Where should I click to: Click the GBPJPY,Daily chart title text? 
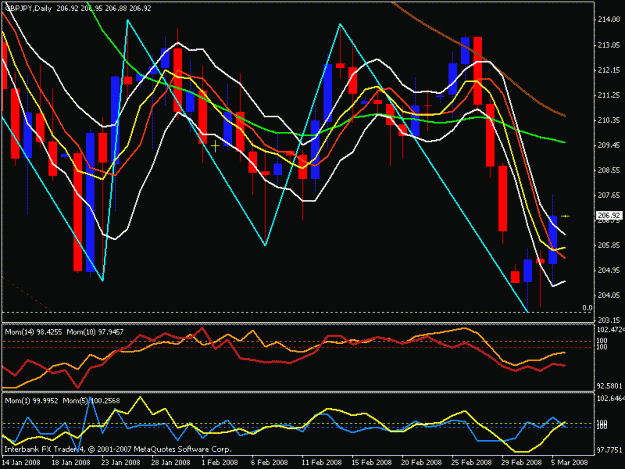(x=28, y=8)
